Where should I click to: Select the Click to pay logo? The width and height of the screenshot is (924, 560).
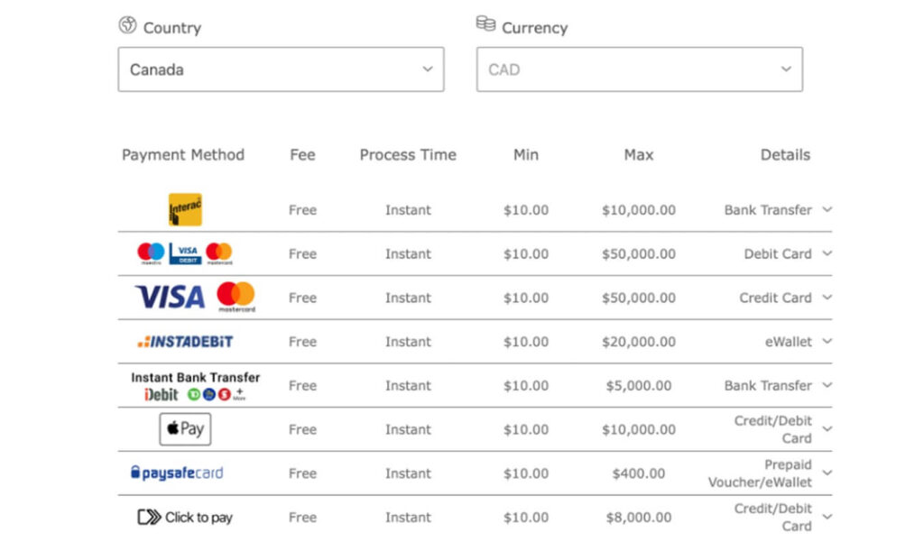pos(185,517)
